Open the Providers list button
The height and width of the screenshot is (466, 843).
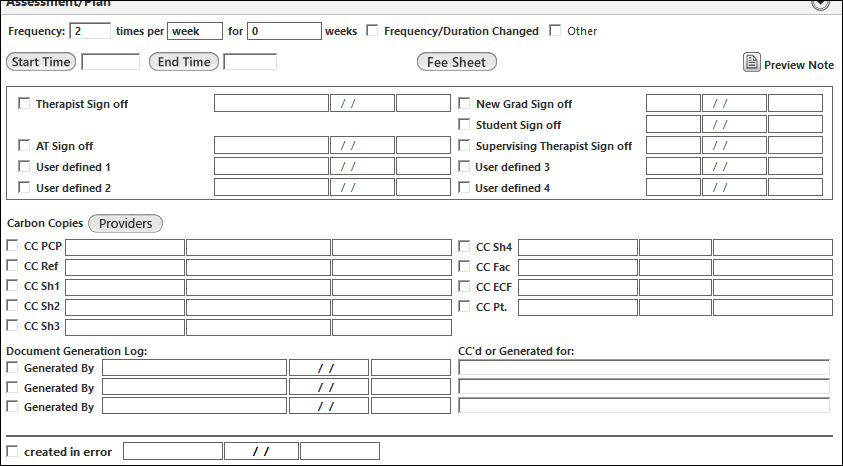pyautogui.click(x=125, y=223)
